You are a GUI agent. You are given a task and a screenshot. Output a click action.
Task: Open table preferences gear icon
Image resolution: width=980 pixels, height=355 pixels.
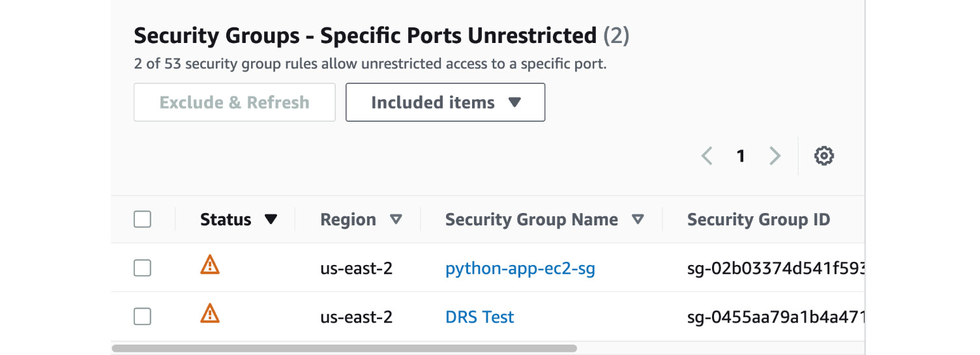pos(824,156)
